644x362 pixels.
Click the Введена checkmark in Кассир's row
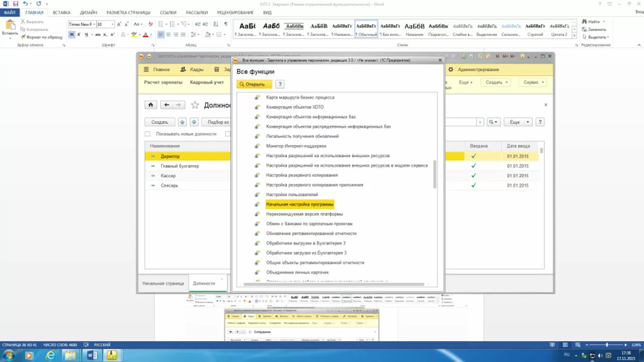point(473,175)
